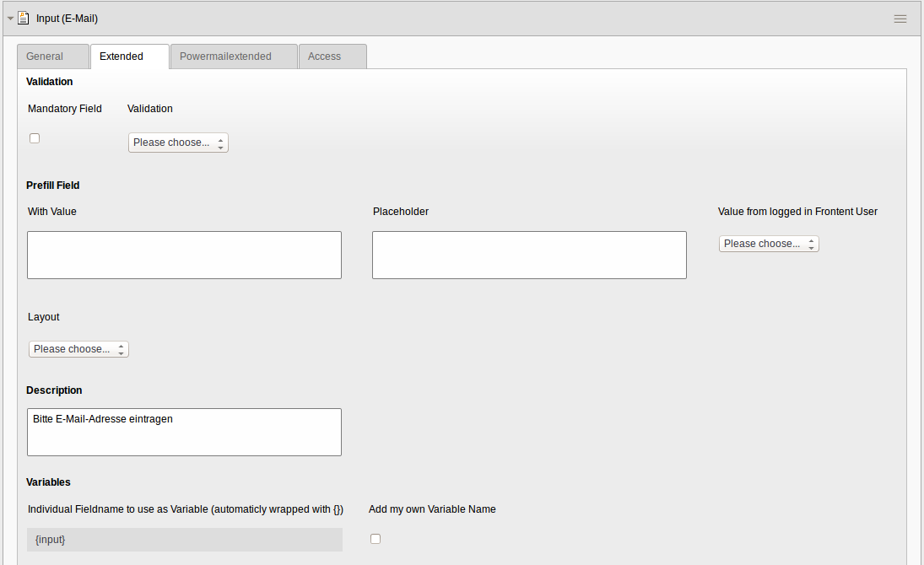The image size is (924, 565).
Task: Open the Validation dropdown
Action: pos(178,143)
